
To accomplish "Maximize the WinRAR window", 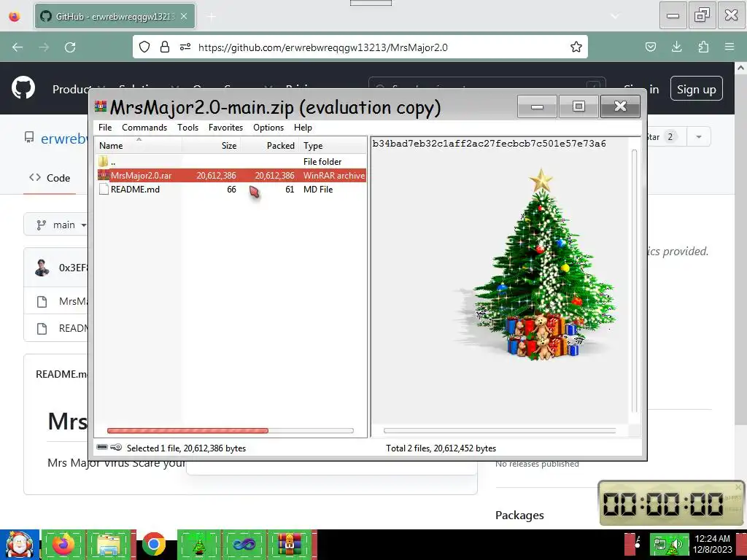I will pos(578,106).
